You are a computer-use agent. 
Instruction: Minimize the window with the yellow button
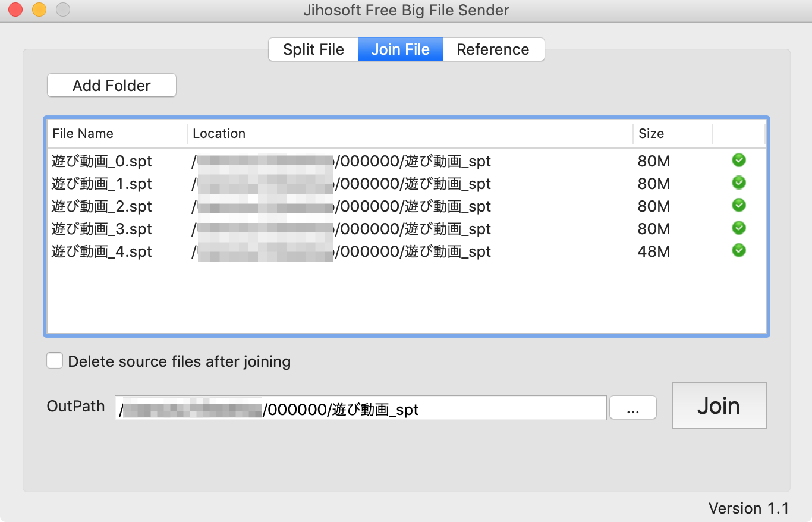click(39, 10)
